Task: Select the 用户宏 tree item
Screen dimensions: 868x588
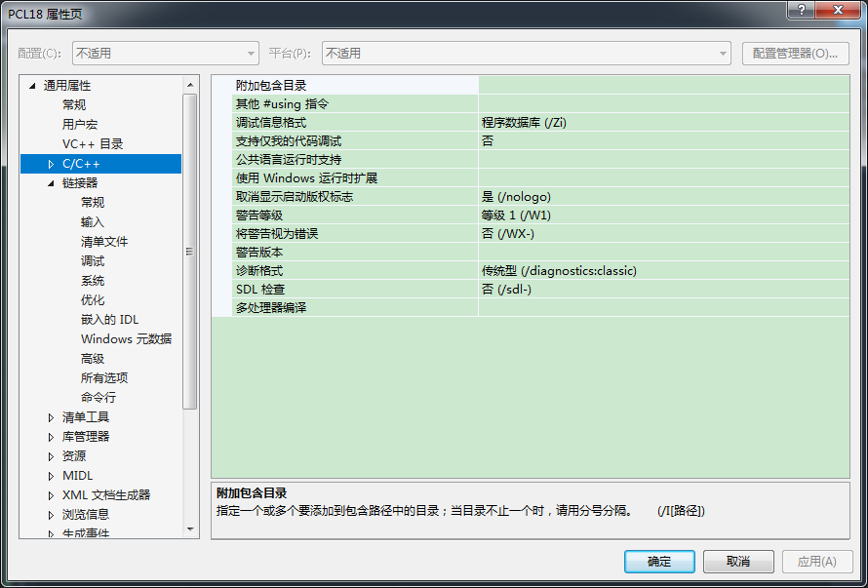Action: pos(80,125)
